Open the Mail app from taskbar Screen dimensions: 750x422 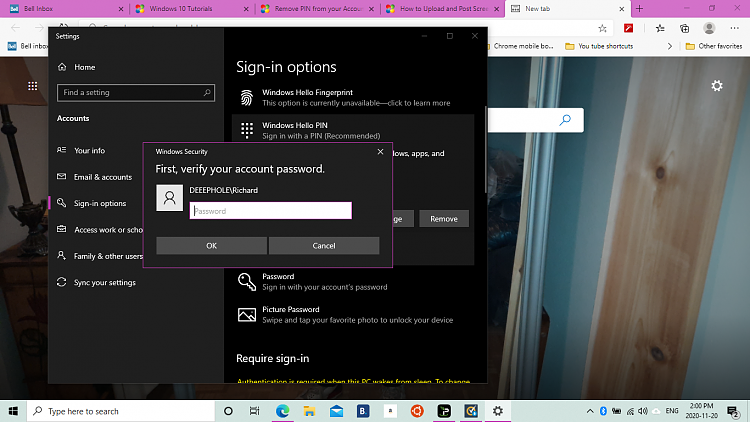click(x=336, y=411)
